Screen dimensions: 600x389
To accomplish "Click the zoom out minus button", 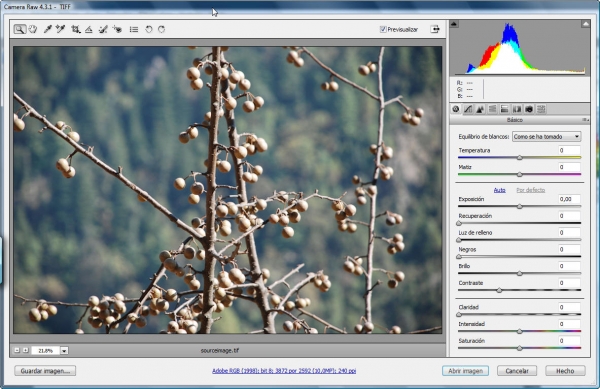I will pyautogui.click(x=17, y=350).
